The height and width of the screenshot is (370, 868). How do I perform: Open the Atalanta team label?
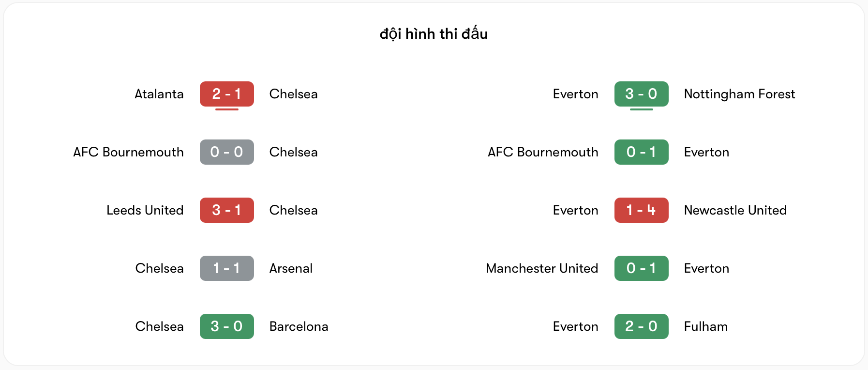(x=159, y=94)
